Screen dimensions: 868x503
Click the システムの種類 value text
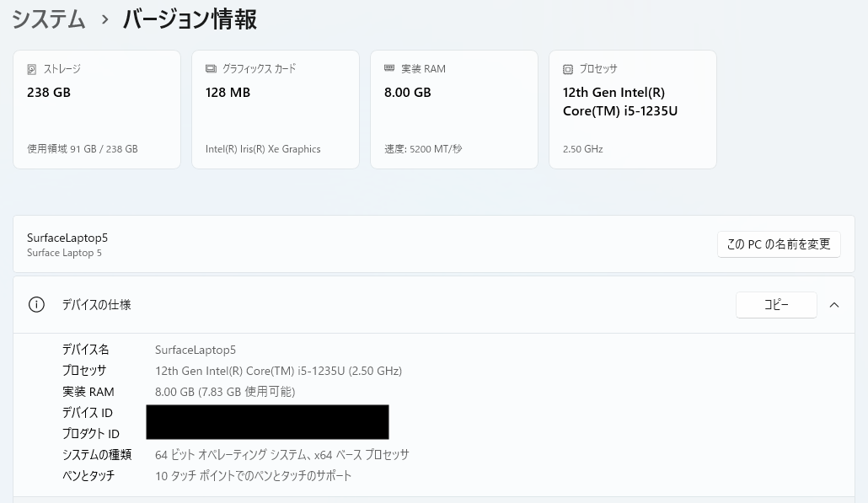tap(281, 455)
